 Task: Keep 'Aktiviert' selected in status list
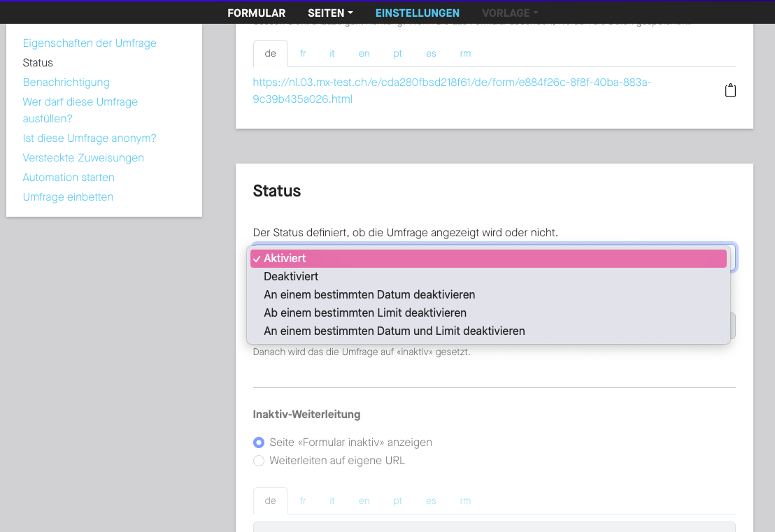(x=285, y=258)
